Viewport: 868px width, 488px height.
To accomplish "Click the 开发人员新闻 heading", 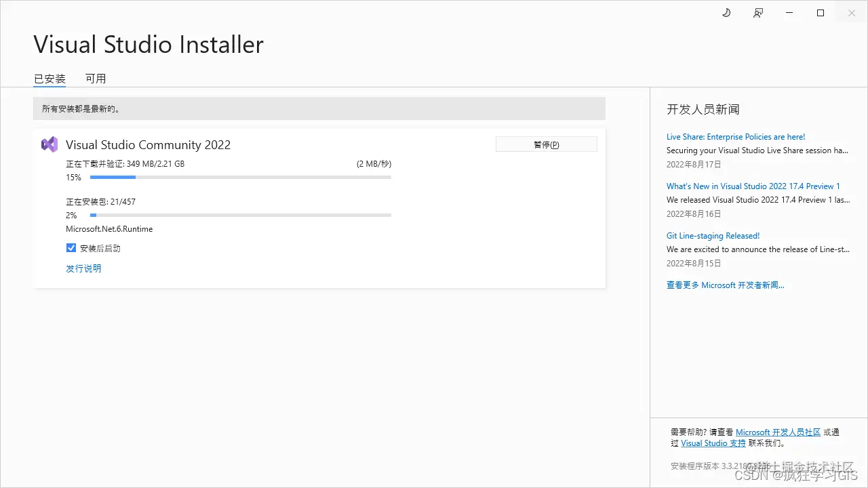I will pyautogui.click(x=703, y=109).
